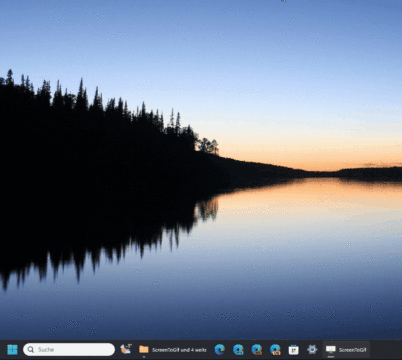Screen dimensions: 402x360
Task: Launch Edge Canary with light orange badge
Action: [x=275, y=350]
